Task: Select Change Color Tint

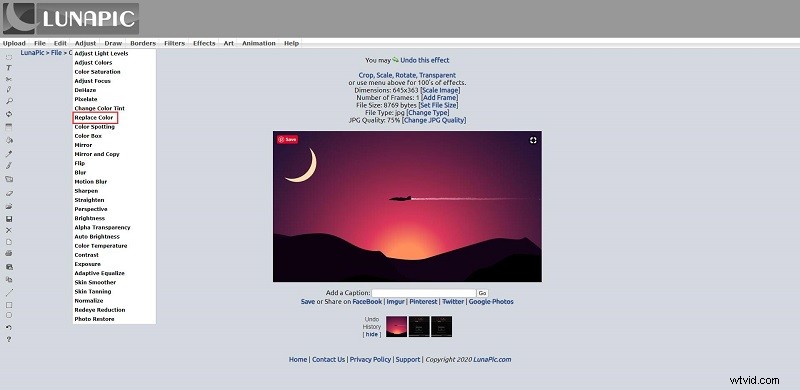Action: pyautogui.click(x=99, y=109)
